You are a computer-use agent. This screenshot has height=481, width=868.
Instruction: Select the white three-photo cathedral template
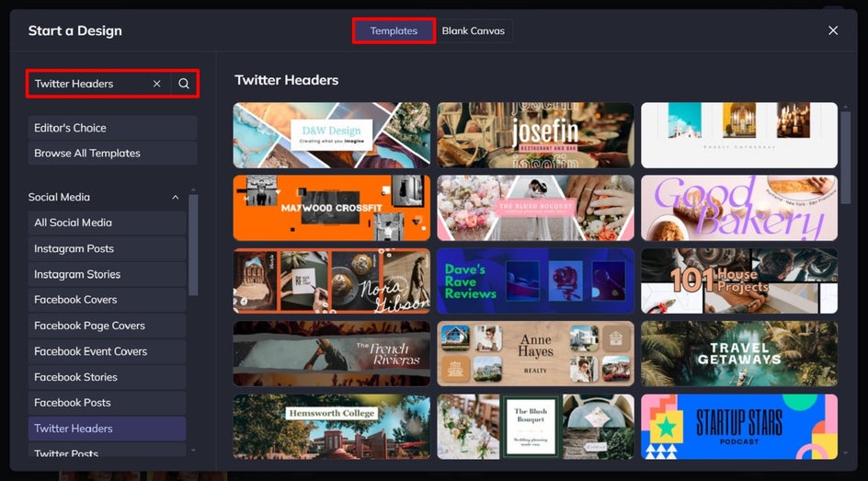[x=739, y=135]
